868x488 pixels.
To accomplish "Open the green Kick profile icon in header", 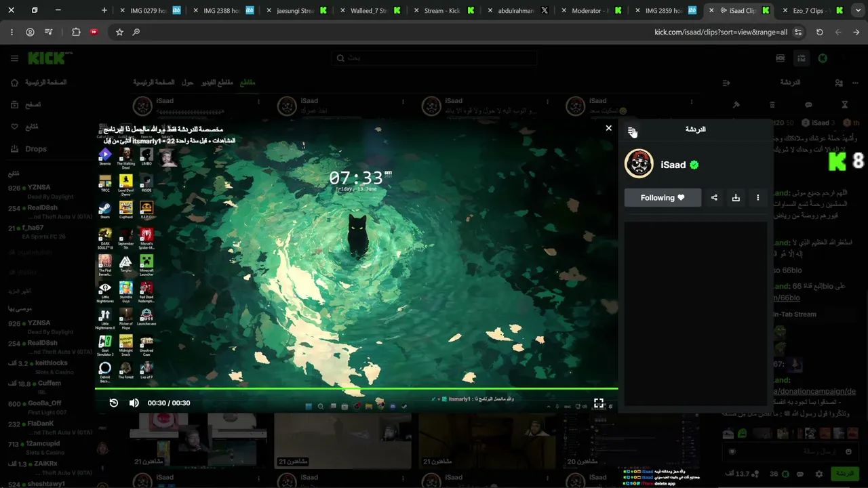I will tap(823, 58).
